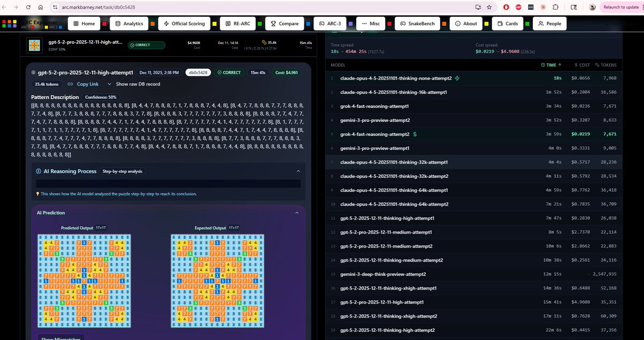Screen dimensions: 644x340
Task: Click the Step-by-step analysis badge
Action: pyautogui.click(x=123, y=171)
